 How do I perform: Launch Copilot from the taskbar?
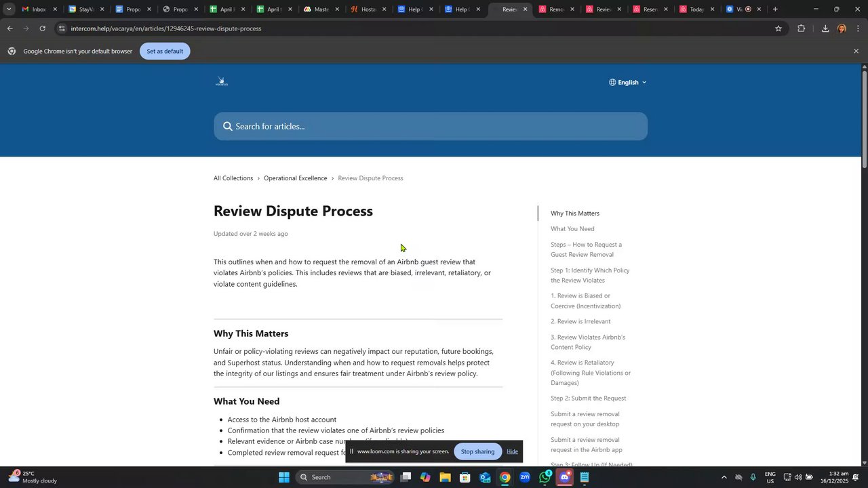425,477
